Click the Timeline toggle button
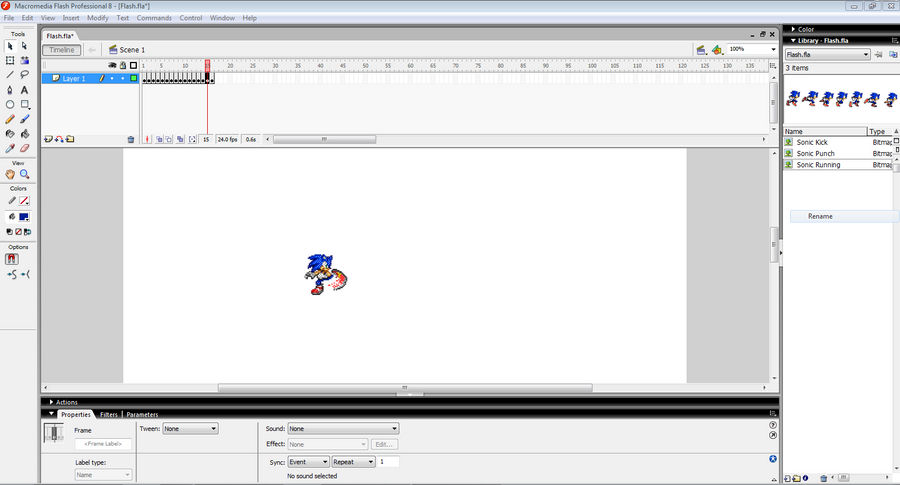Image resolution: width=900 pixels, height=485 pixels. [61, 50]
